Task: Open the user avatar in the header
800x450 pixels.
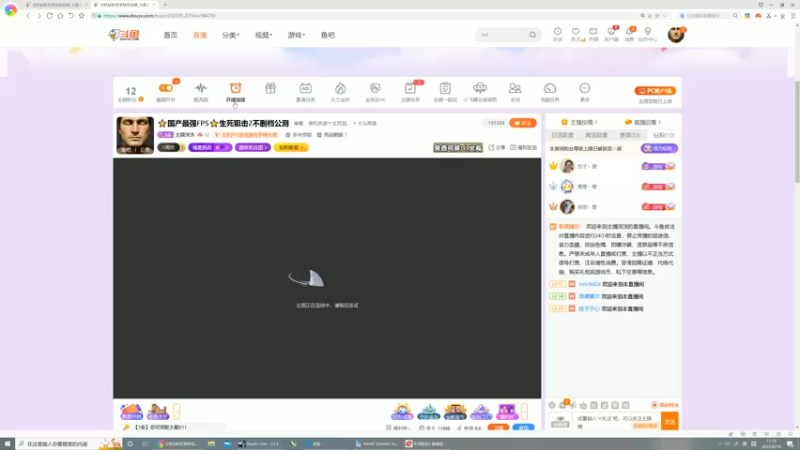Action: click(x=676, y=34)
